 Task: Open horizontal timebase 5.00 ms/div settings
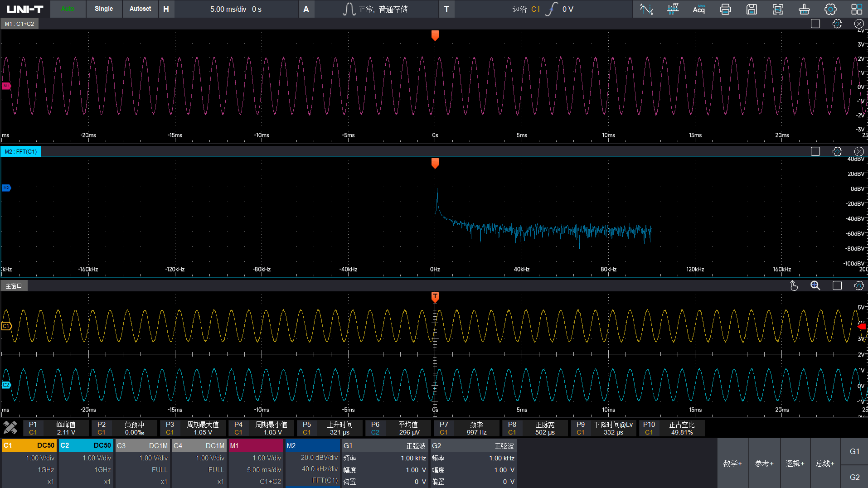(x=236, y=9)
